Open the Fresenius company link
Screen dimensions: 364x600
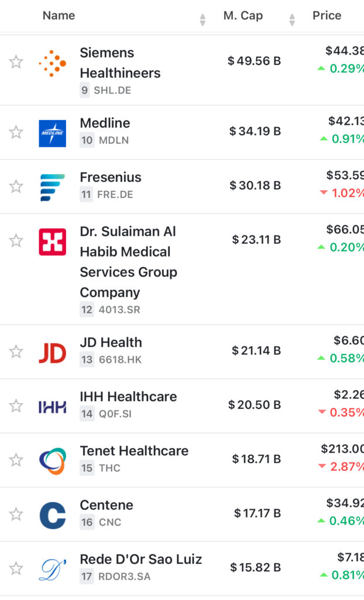click(x=111, y=177)
